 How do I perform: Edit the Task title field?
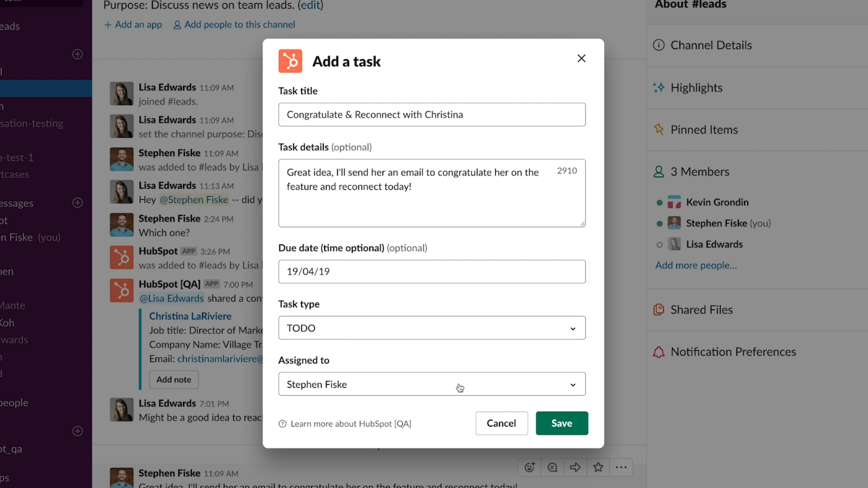click(x=432, y=115)
